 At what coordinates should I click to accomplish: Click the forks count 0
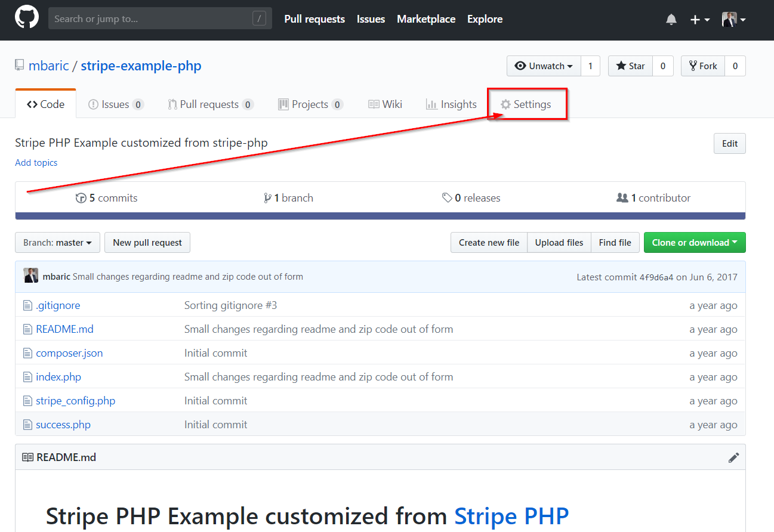point(735,66)
